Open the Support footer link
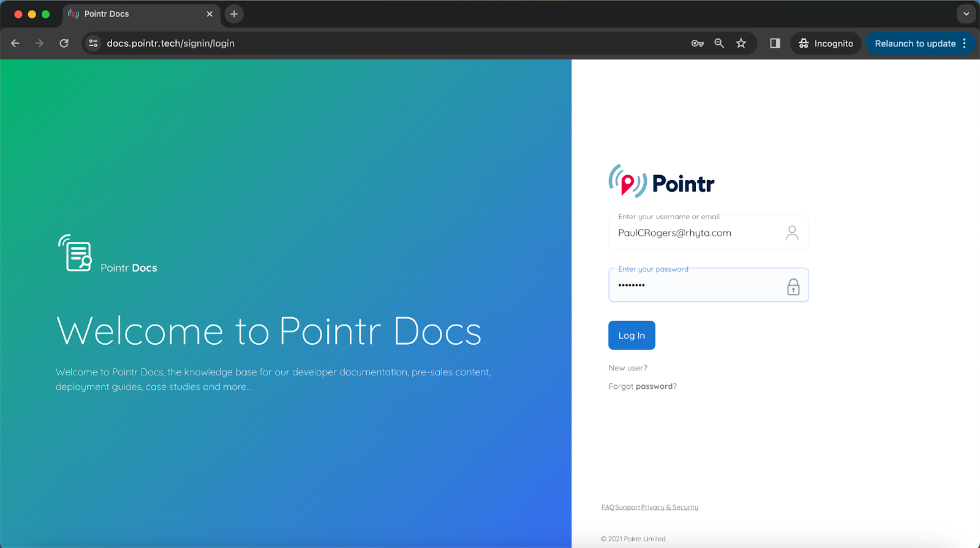The height and width of the screenshot is (548, 980). coord(628,507)
